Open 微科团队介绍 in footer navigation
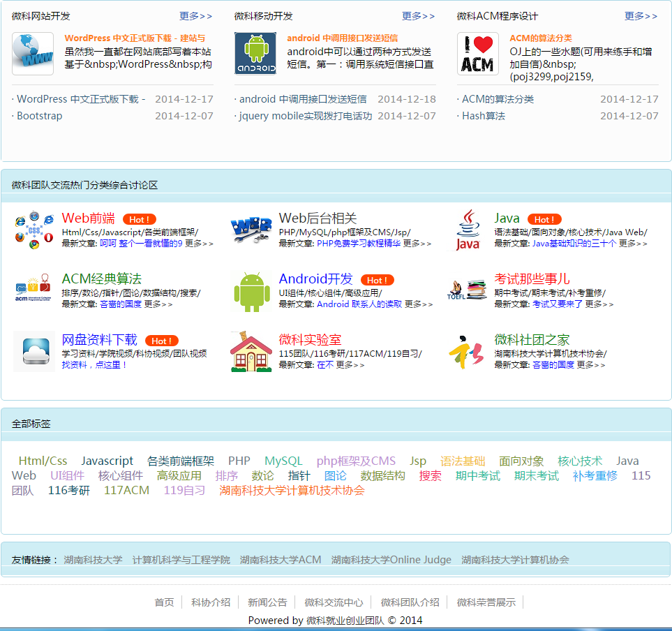672x631 pixels. (410, 602)
